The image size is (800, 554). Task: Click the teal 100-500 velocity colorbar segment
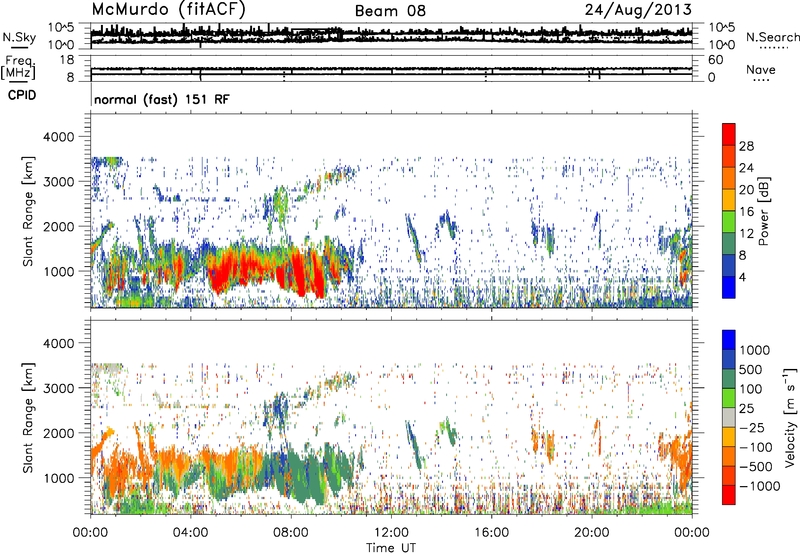click(729, 379)
